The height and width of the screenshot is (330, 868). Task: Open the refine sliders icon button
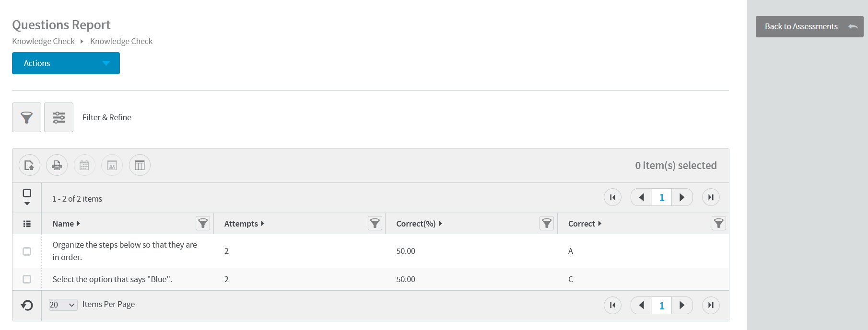pos(59,117)
